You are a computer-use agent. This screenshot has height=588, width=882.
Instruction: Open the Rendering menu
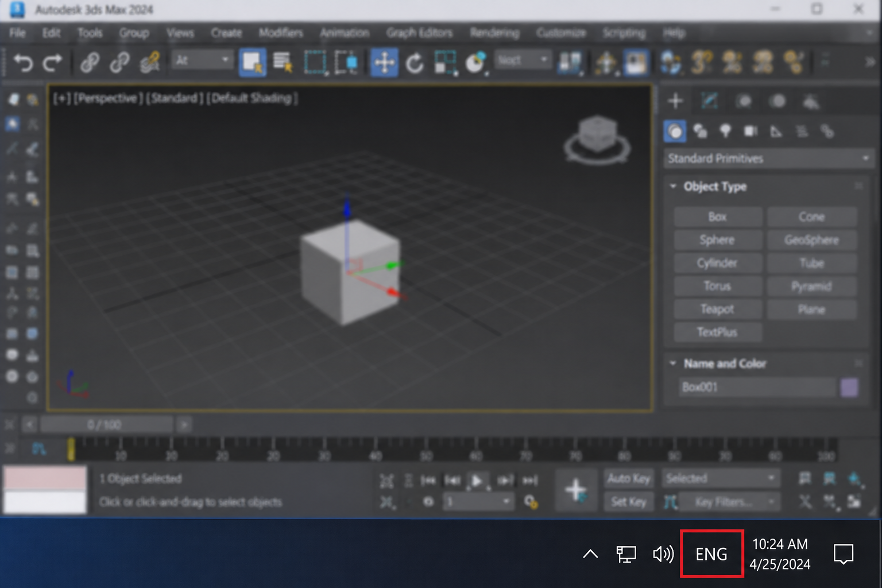point(494,33)
